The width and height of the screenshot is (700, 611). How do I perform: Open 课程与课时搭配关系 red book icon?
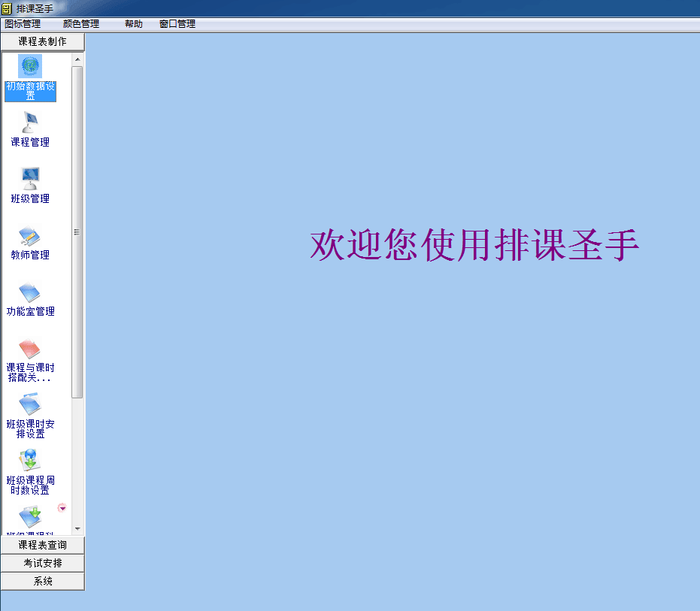(x=30, y=349)
